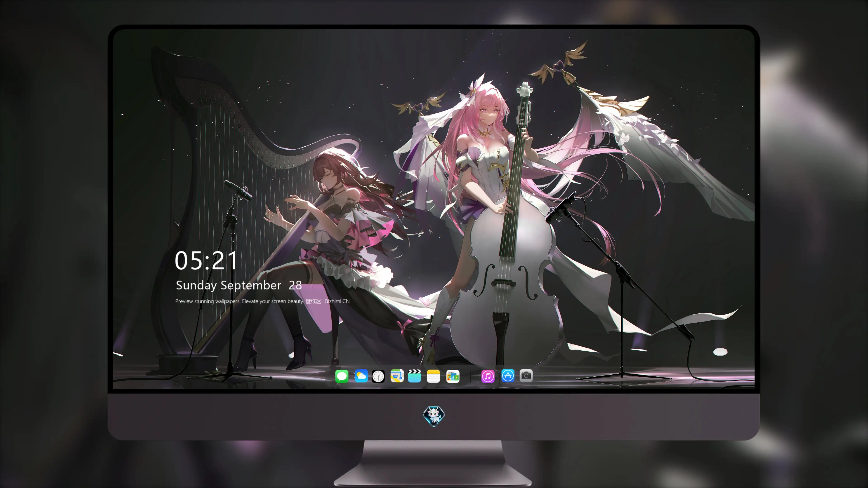Image resolution: width=868 pixels, height=488 pixels.
Task: Open the Clock app in the dock
Action: coord(378,376)
